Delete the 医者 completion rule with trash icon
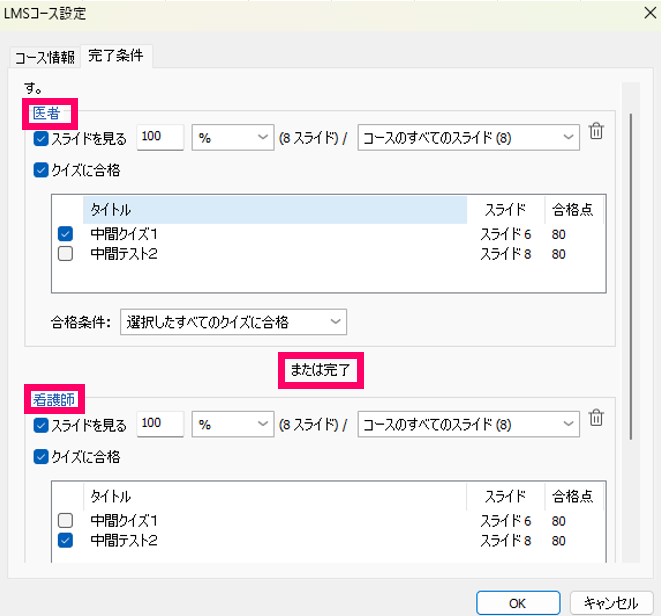 (x=596, y=131)
